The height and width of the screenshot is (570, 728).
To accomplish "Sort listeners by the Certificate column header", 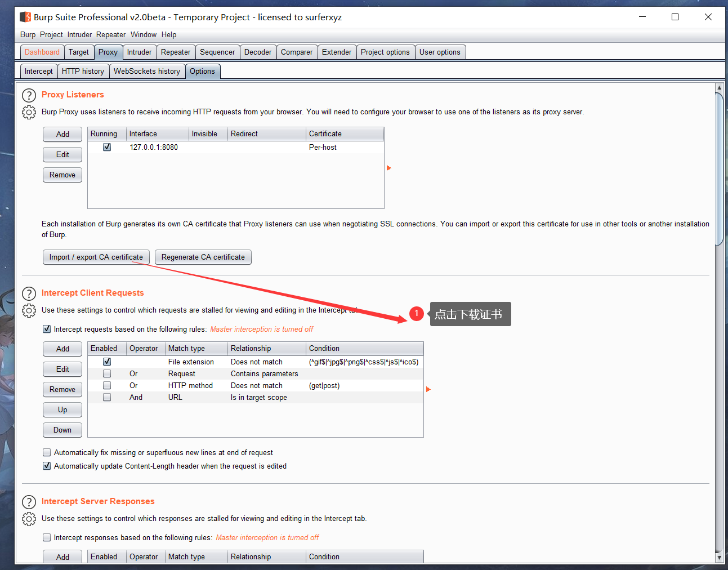I will 345,134.
